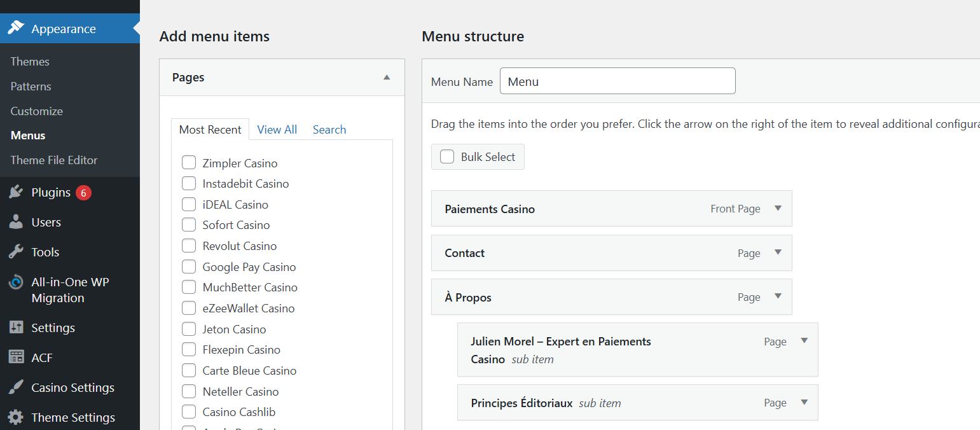Tick the Revolut Casino checkbox
Screen dimensions: 980x430
pyautogui.click(x=189, y=246)
